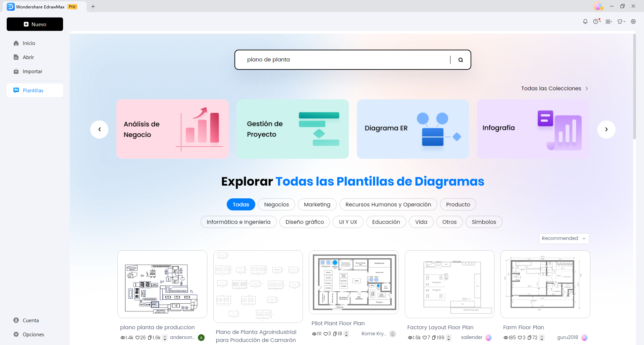Open notifications via the bell icon
Screen dimensions: 644x345
[585, 21]
